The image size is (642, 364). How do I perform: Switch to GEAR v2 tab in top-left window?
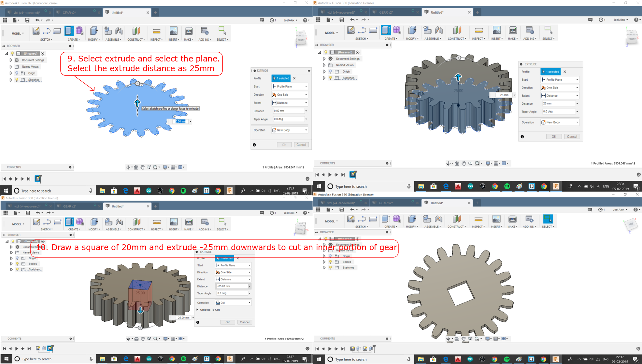69,13
